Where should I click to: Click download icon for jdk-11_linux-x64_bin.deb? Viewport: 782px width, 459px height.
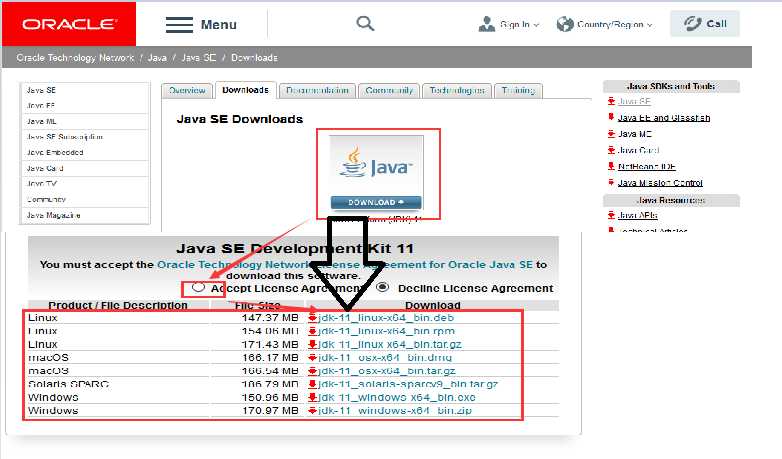[x=313, y=318]
